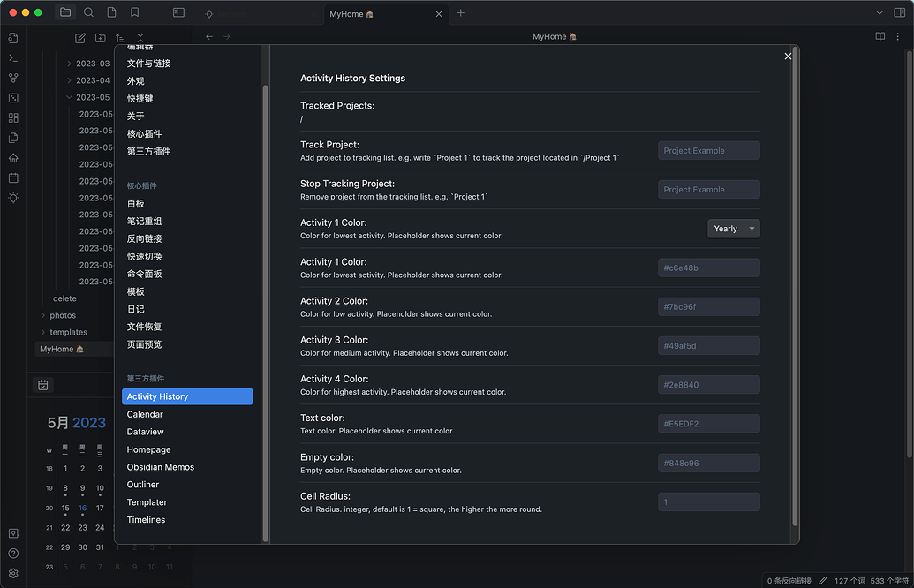Click the Track Project input field

(708, 151)
